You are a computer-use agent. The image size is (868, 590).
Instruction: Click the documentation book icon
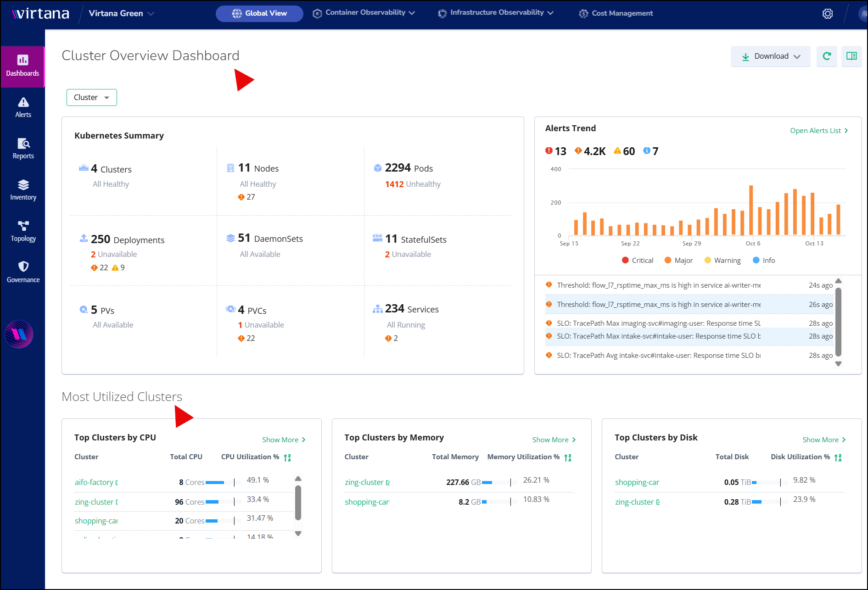pyautogui.click(x=851, y=56)
